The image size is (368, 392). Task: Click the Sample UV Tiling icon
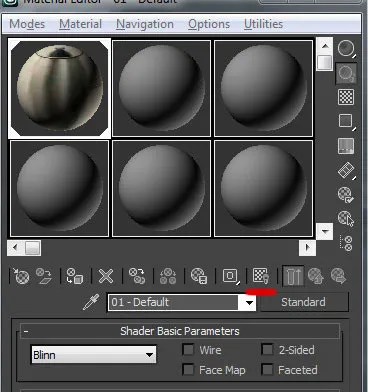[346, 121]
